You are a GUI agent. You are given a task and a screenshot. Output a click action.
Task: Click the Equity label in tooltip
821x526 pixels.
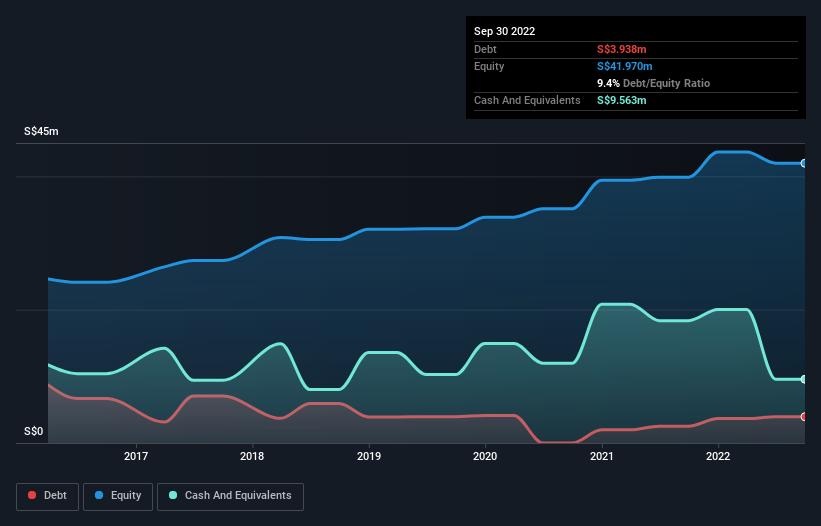[489, 66]
